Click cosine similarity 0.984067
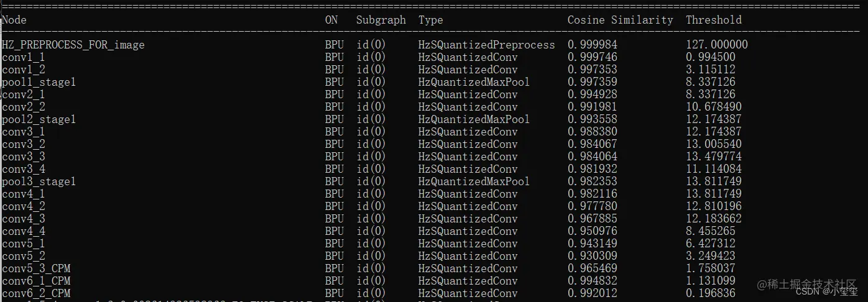 tap(593, 144)
